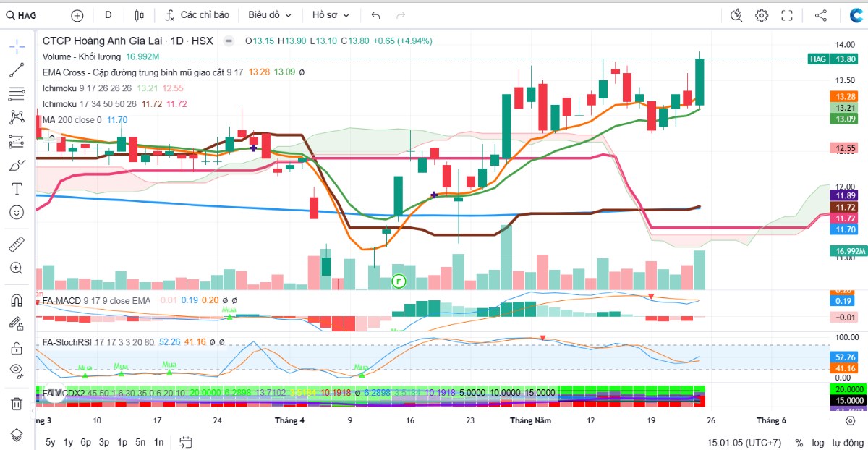The image size is (868, 450).
Task: Open the Các chỉ báo indicators menu
Action: coord(197,15)
